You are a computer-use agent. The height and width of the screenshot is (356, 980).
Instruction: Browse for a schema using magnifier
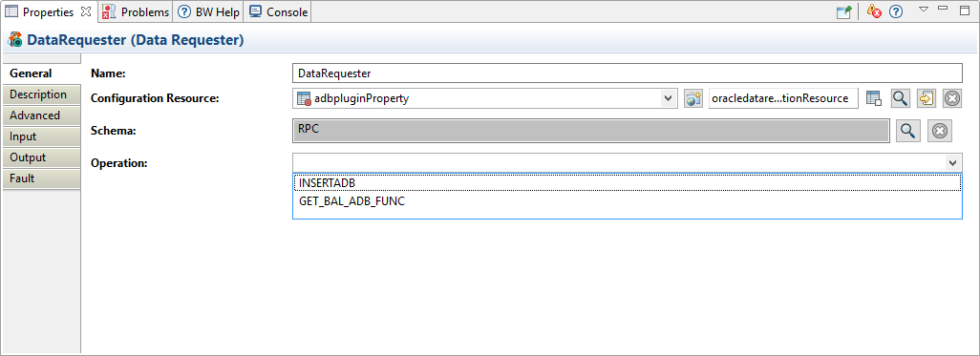pyautogui.click(x=907, y=131)
